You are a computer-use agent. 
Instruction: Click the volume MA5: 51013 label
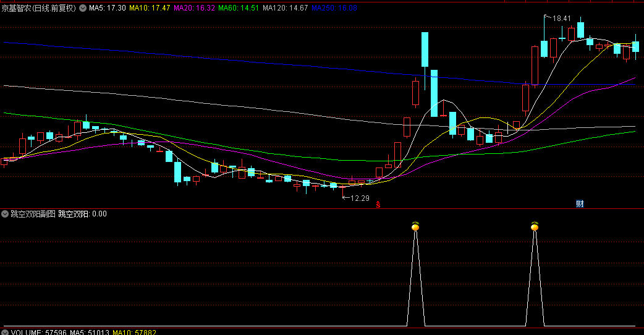point(90,332)
